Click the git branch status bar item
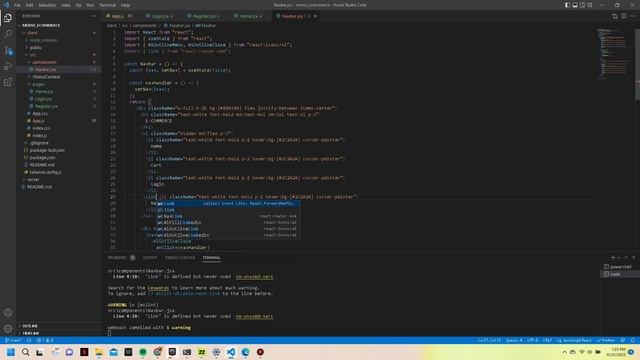640x360 pixels. tap(13, 340)
